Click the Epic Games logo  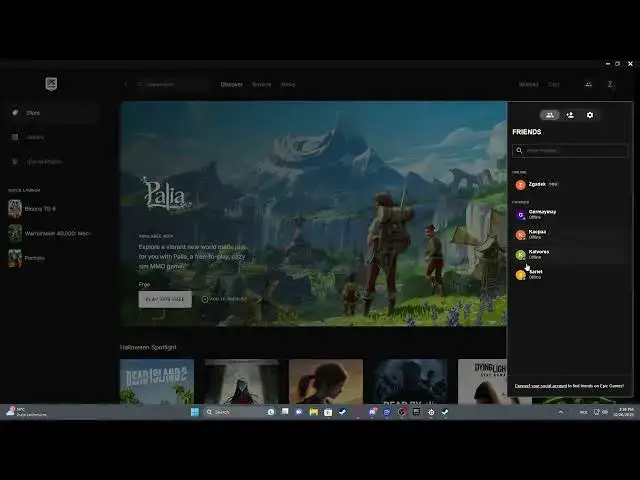coord(51,84)
